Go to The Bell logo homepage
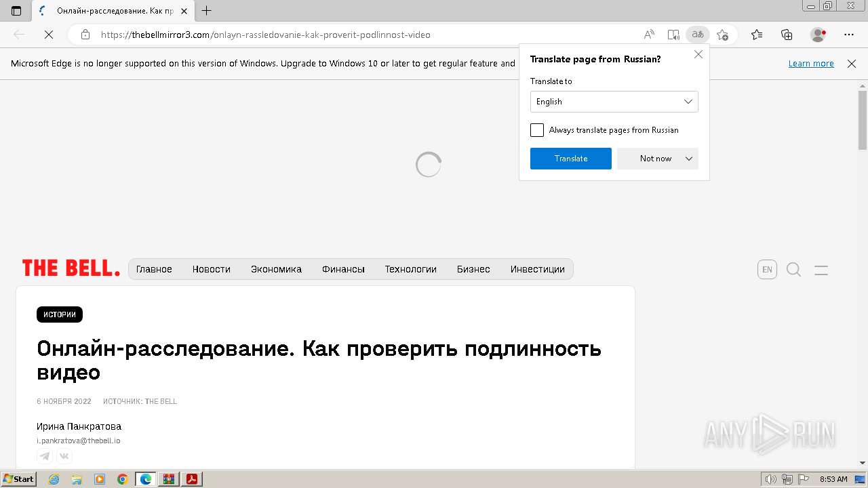This screenshot has height=488, width=868. click(71, 268)
